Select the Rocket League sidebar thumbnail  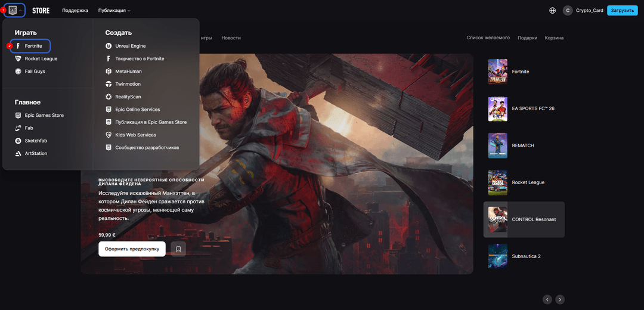click(497, 182)
